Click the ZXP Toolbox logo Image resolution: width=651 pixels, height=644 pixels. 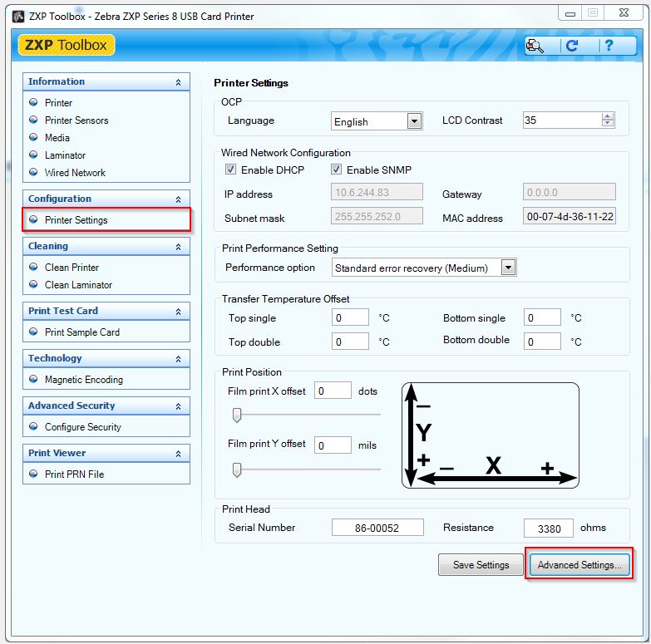(66, 45)
